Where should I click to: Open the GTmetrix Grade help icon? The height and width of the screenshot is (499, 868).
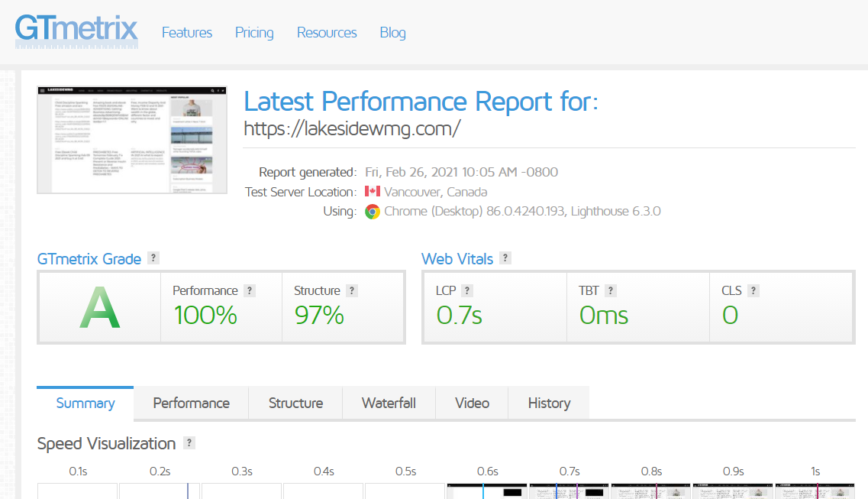tap(153, 258)
